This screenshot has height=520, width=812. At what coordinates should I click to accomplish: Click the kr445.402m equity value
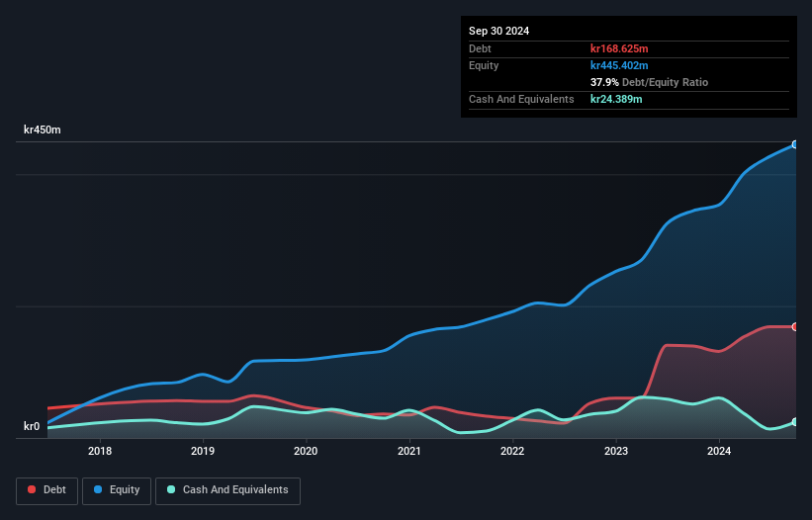click(x=619, y=65)
